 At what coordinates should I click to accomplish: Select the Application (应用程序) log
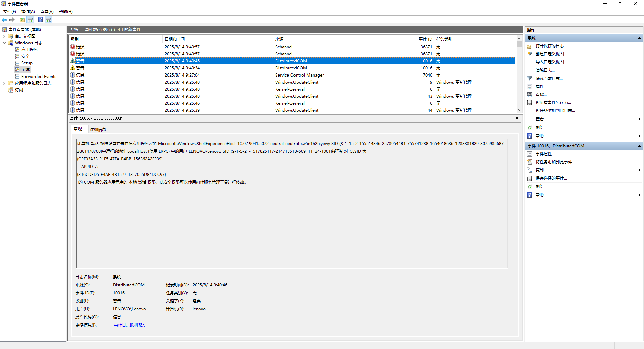coord(30,50)
